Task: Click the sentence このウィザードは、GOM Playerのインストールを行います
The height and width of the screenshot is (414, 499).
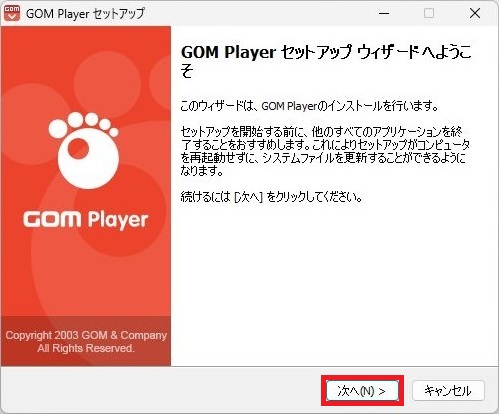Action: (309, 106)
